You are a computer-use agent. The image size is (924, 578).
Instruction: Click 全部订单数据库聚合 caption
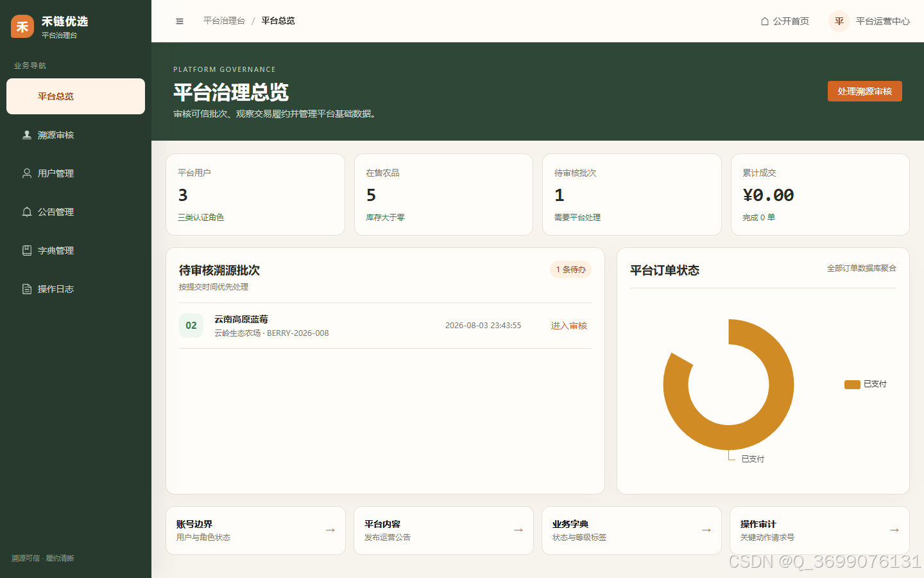(x=862, y=268)
